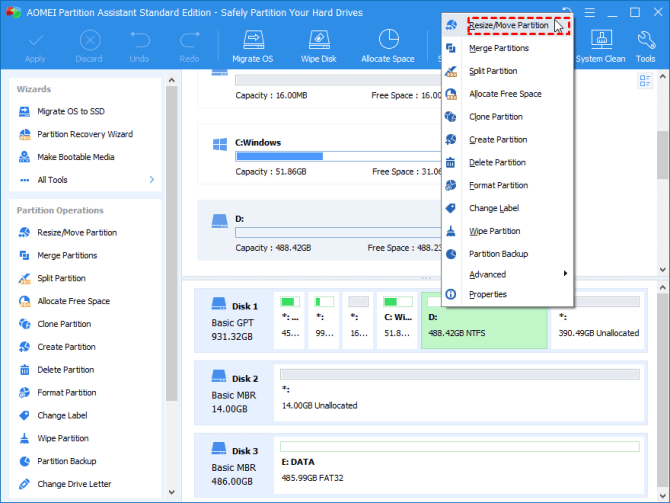This screenshot has width=670, height=503.
Task: Click the Redo toolbar icon
Action: [x=189, y=40]
